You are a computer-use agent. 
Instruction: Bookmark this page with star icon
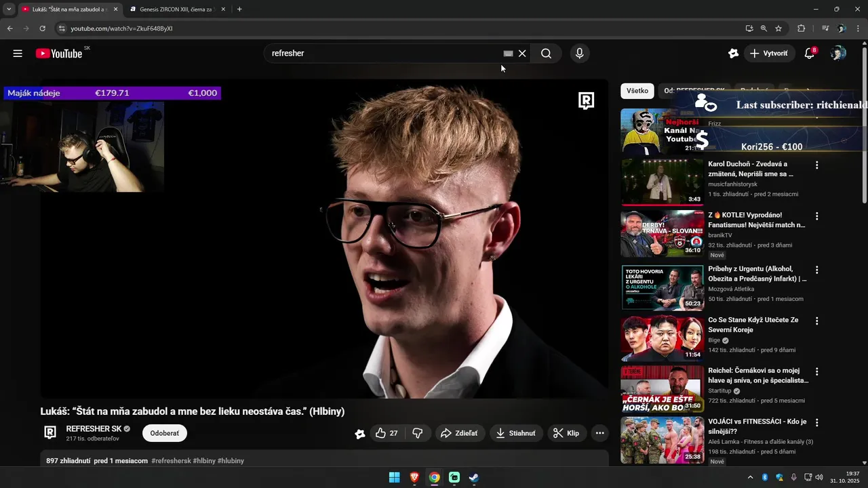[x=778, y=28]
